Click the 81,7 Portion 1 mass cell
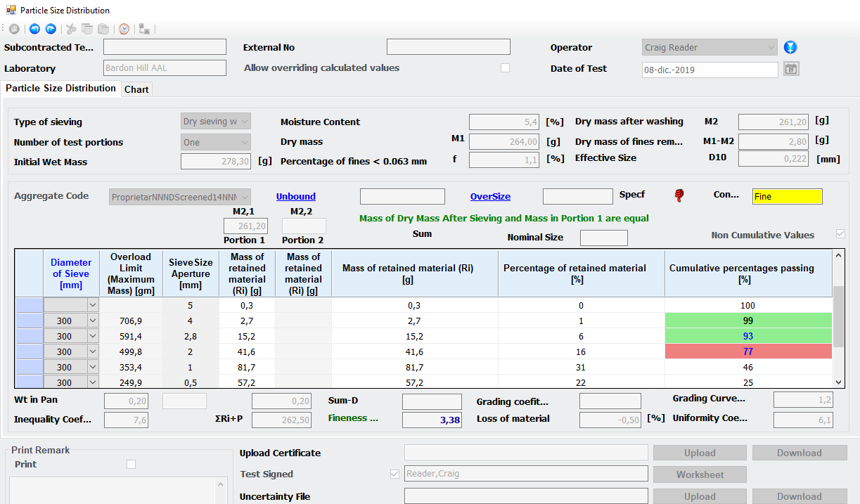This screenshot has width=860, height=504. pos(247,367)
